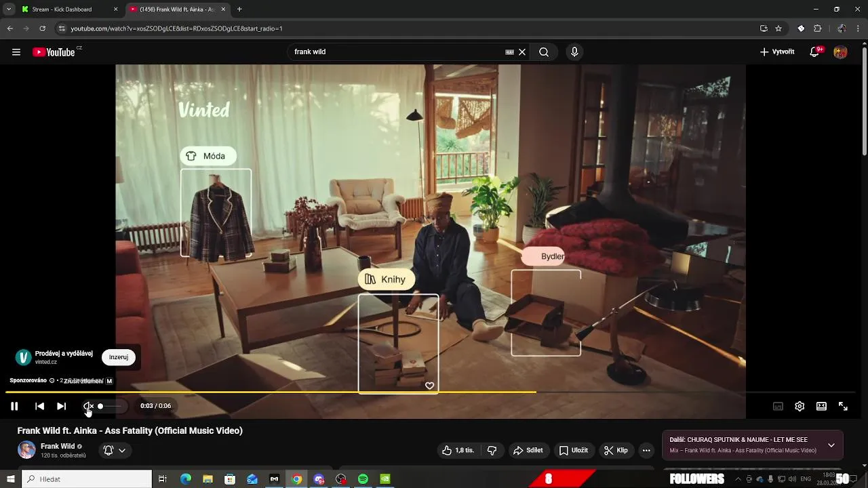This screenshot has height=488, width=868.
Task: Unmute the player volume
Action: [x=88, y=406]
